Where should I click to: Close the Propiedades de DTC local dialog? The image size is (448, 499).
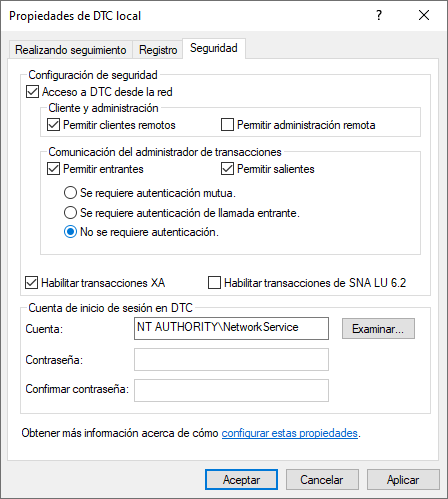coord(424,15)
